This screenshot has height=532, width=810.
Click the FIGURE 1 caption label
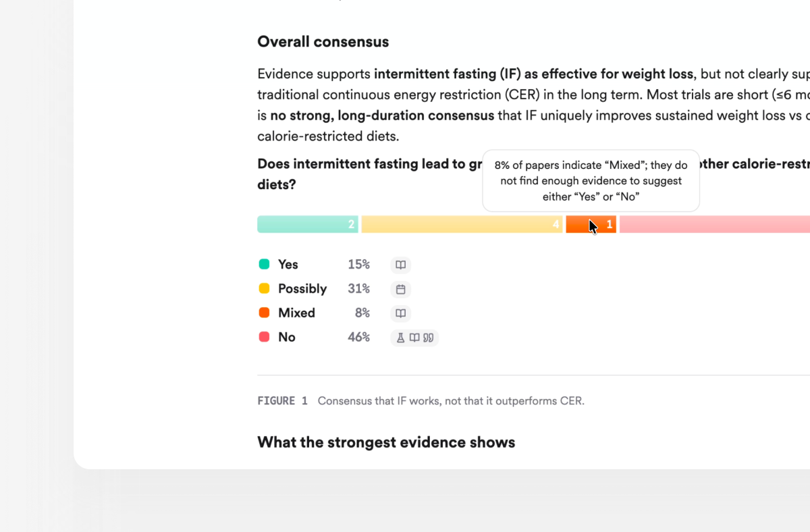click(282, 401)
